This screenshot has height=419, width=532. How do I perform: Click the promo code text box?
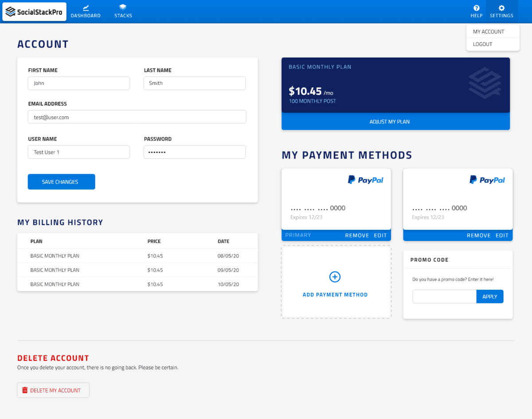[x=444, y=297]
